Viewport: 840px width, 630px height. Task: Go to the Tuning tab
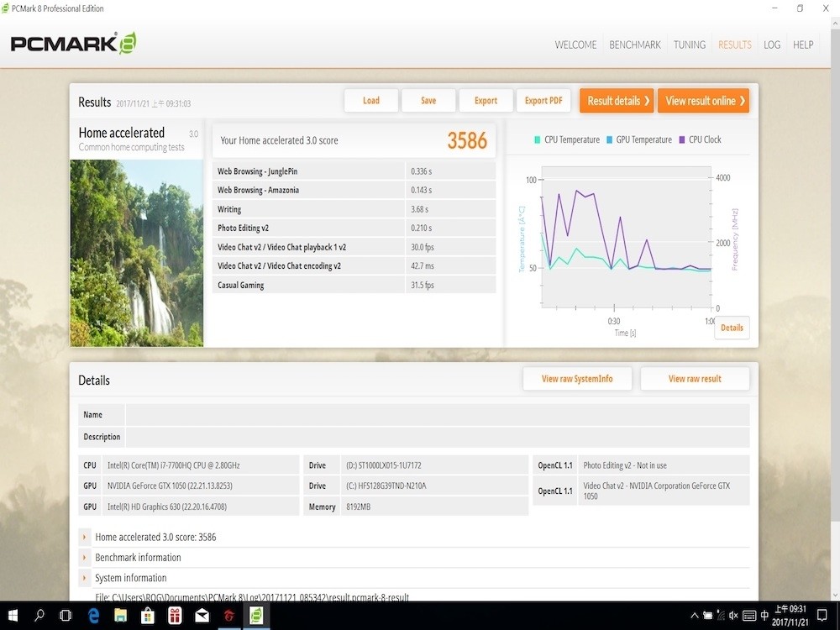[x=689, y=45]
